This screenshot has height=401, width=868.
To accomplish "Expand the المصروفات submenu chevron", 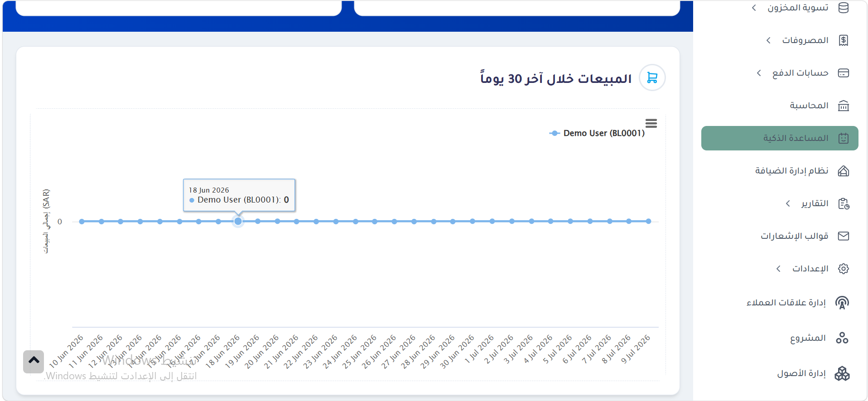I will (768, 40).
